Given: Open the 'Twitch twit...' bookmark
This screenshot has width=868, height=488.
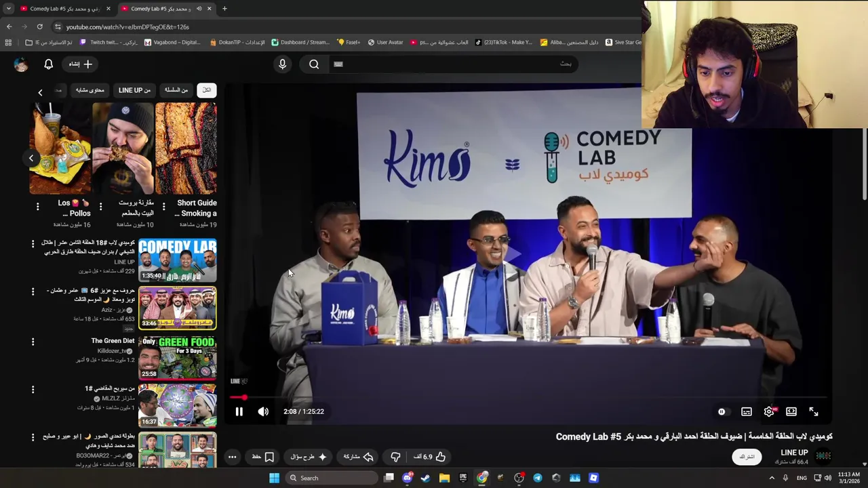Looking at the screenshot, I should coord(108,42).
